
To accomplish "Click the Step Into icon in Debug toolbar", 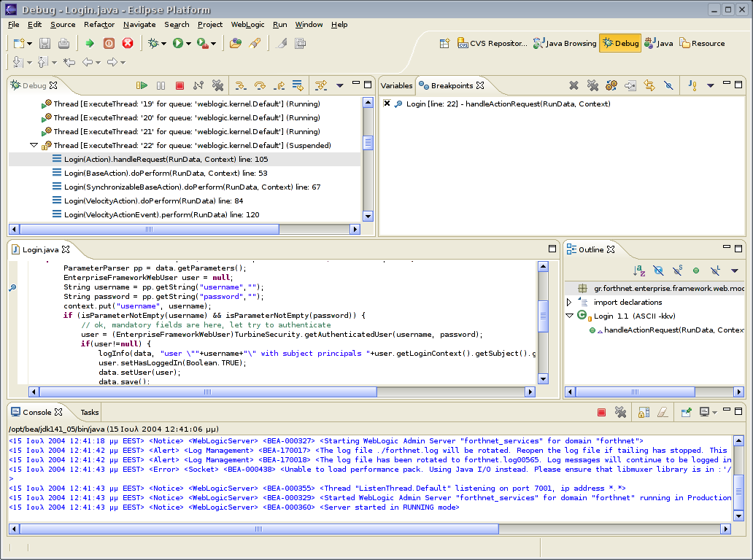I will click(241, 86).
